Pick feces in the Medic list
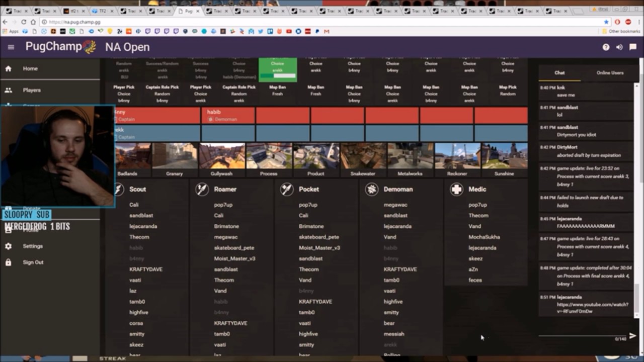This screenshot has height=362, width=644. (x=475, y=281)
